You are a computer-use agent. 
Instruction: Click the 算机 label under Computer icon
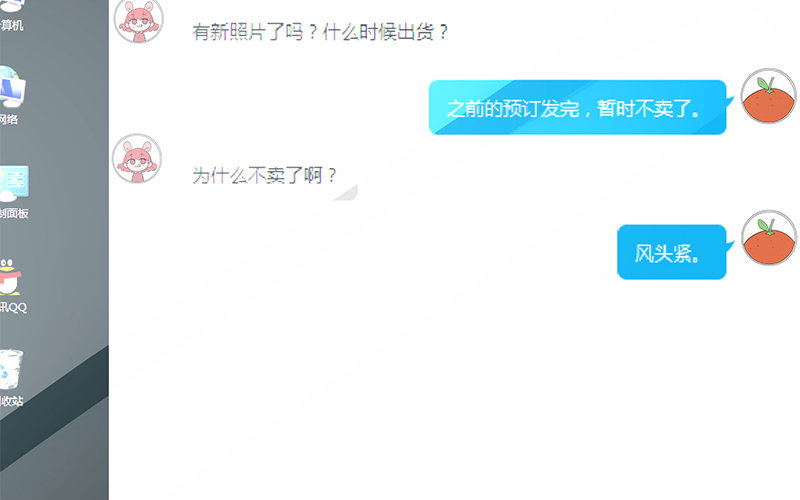pyautogui.click(x=11, y=25)
